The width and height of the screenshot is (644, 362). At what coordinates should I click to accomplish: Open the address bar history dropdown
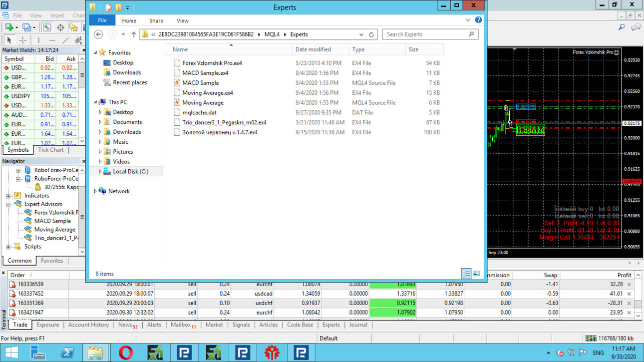click(361, 34)
